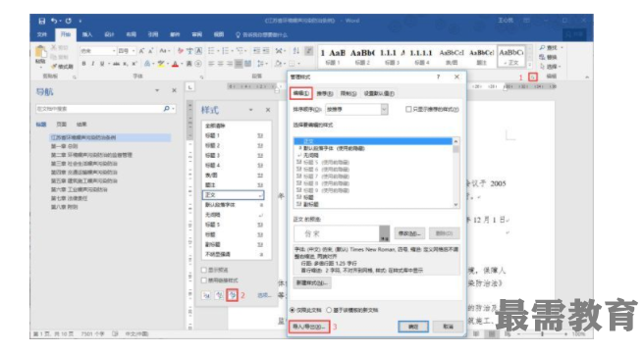
Task: Click the Shrink Font icon
Action: (x=151, y=51)
